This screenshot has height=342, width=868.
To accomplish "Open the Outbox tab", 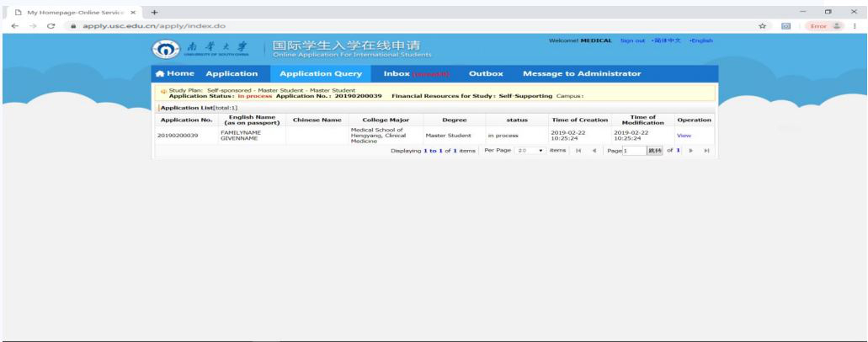I will [x=485, y=74].
